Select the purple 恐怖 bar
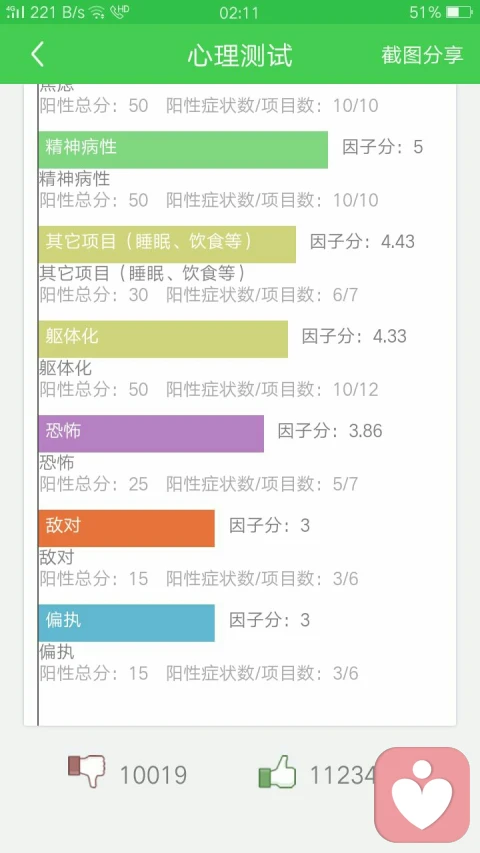Screen dimensions: 480x853 coord(151,434)
